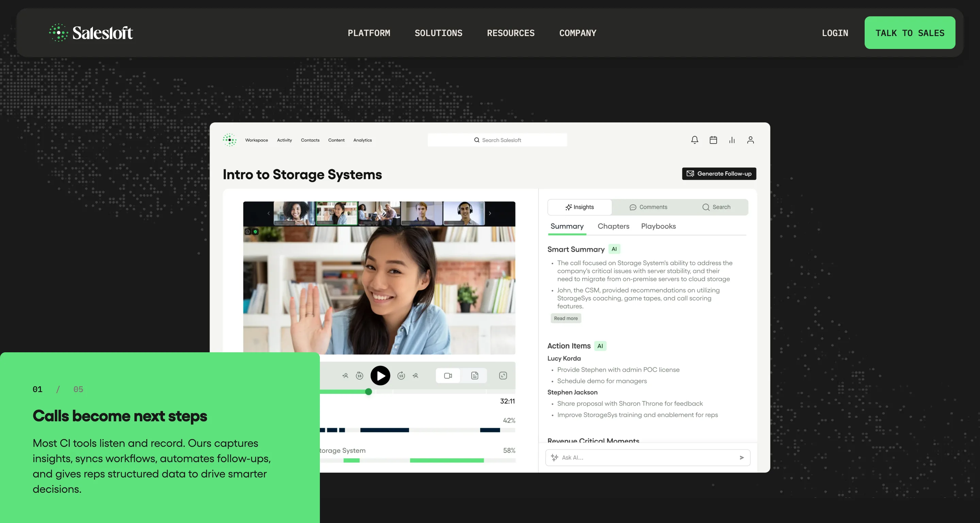Select the Insights tab
This screenshot has width=980, height=523.
(x=579, y=207)
